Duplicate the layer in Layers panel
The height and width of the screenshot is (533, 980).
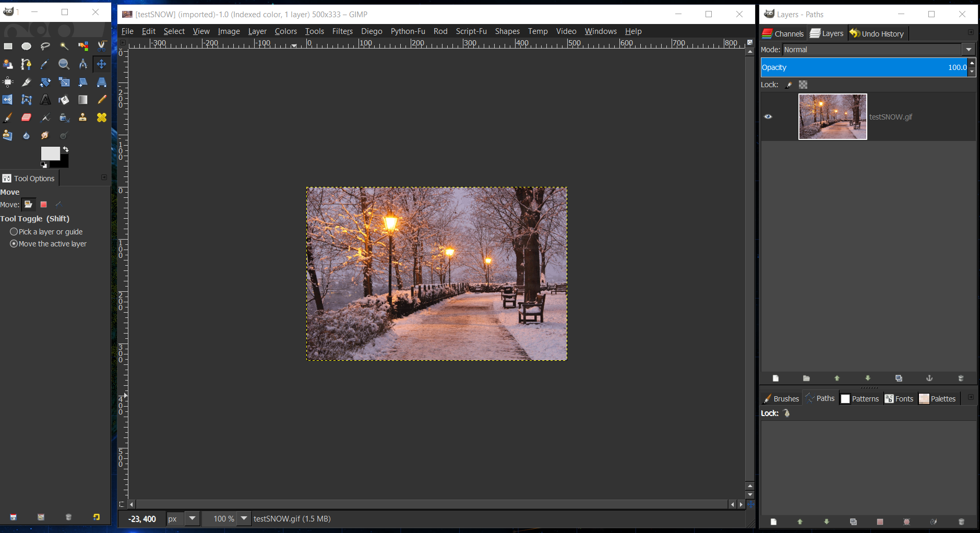(x=899, y=378)
